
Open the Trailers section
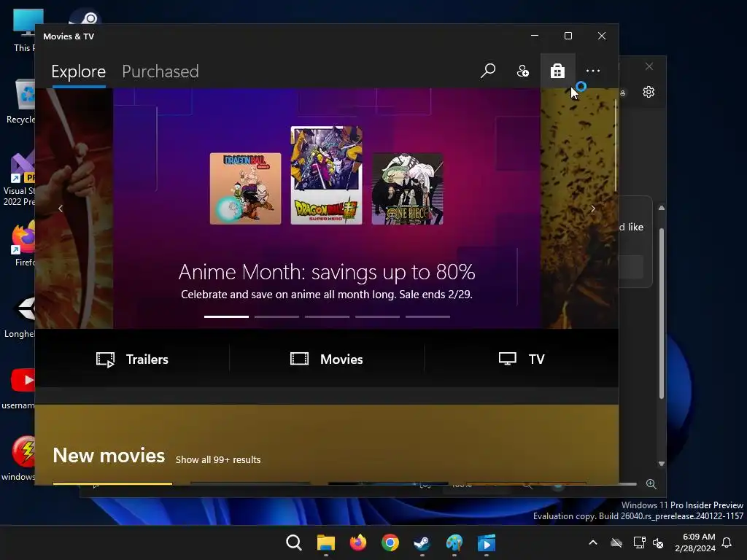(133, 359)
